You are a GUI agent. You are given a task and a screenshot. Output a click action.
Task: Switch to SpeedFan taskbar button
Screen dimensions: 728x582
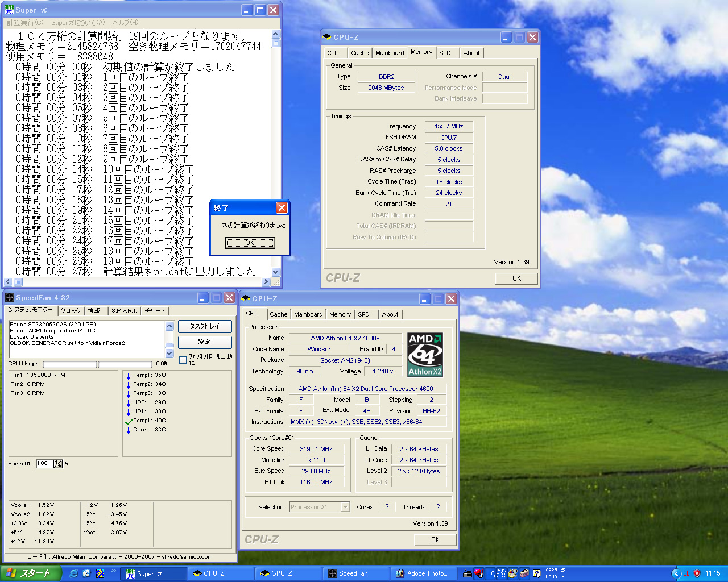pos(357,573)
